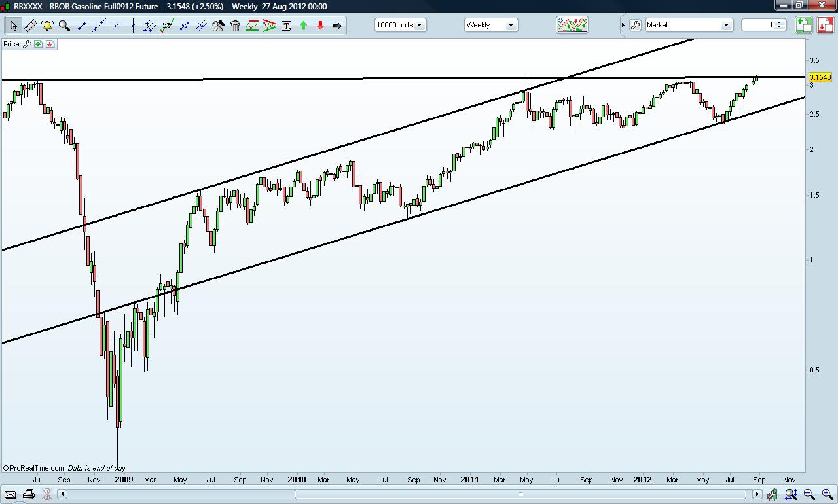Zoom out with the minus magnifier
The height and width of the screenshot is (504, 838).
(x=809, y=494)
